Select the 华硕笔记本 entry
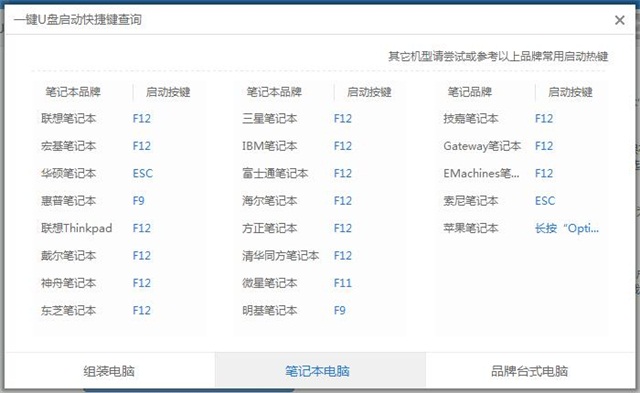 click(x=69, y=173)
